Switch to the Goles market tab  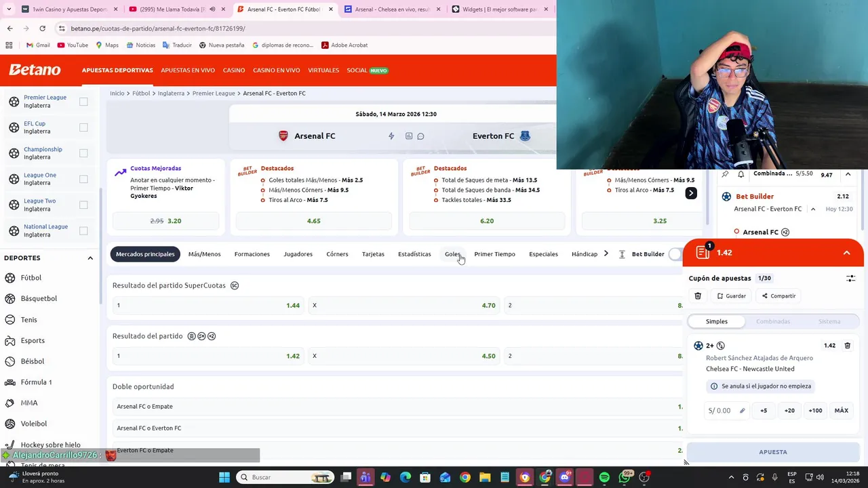click(x=452, y=254)
